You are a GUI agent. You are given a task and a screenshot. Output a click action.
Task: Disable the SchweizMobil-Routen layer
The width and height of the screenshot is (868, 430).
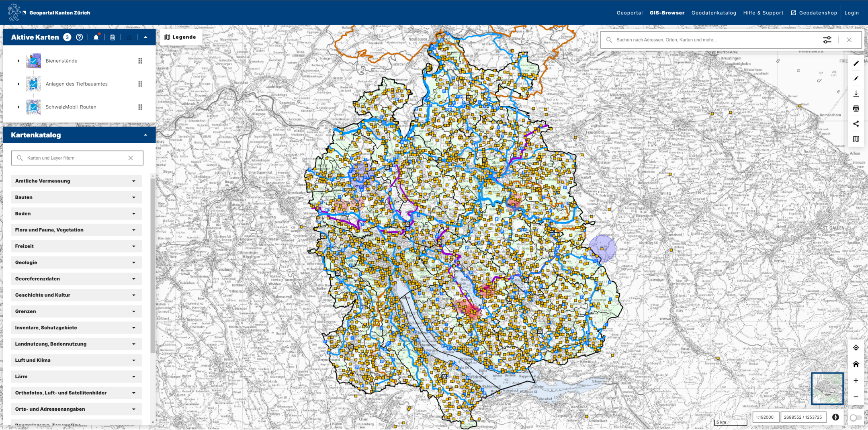click(34, 107)
